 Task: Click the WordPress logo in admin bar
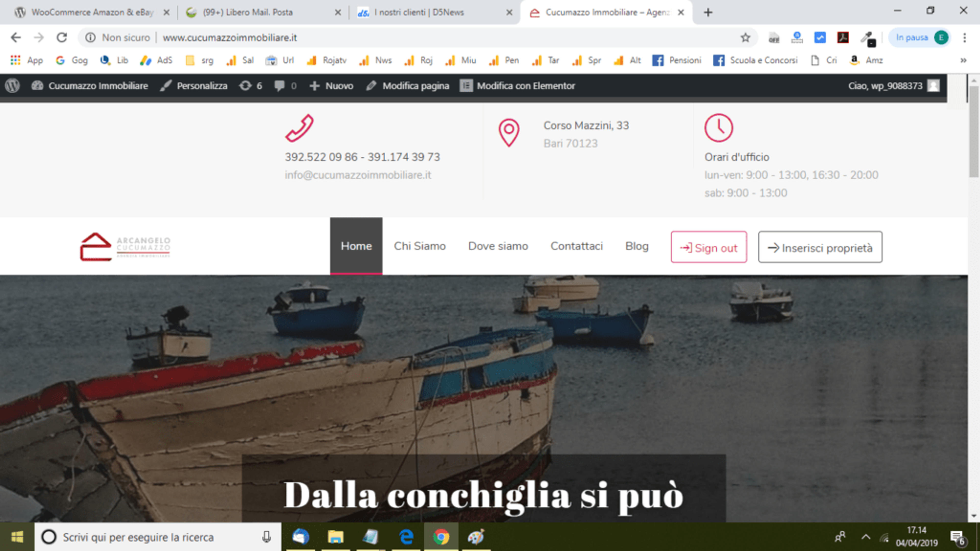[x=12, y=85]
